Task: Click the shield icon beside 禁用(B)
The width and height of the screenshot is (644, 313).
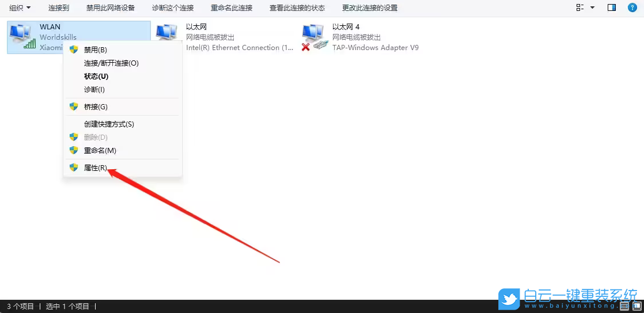Action: (x=74, y=49)
